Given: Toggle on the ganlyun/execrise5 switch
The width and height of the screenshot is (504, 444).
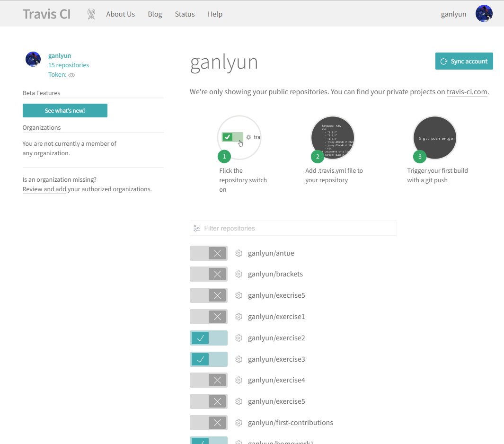Looking at the screenshot, I should coord(209,295).
